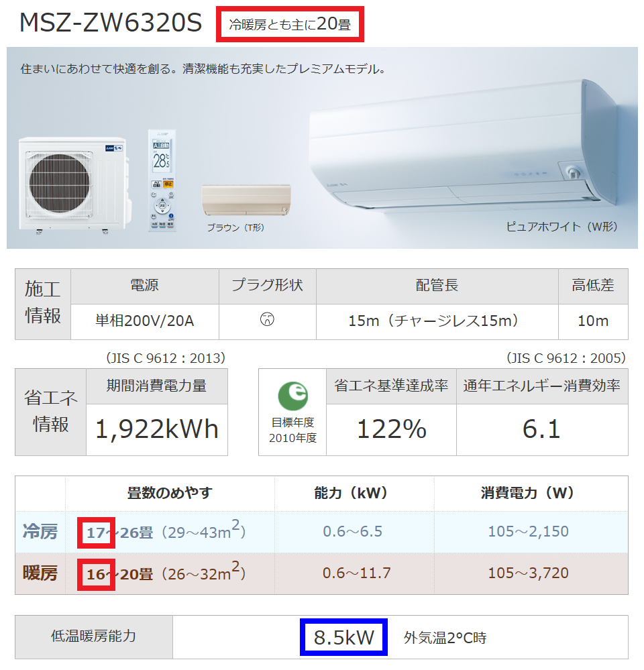
Task: Click the 外気温2℃時 note
Action: click(445, 638)
